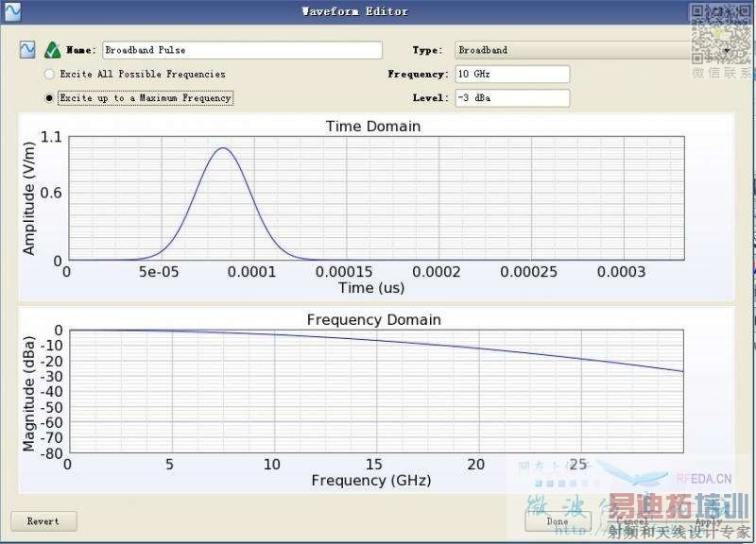Click the 10 tick label on frequency axis

tap(272, 465)
